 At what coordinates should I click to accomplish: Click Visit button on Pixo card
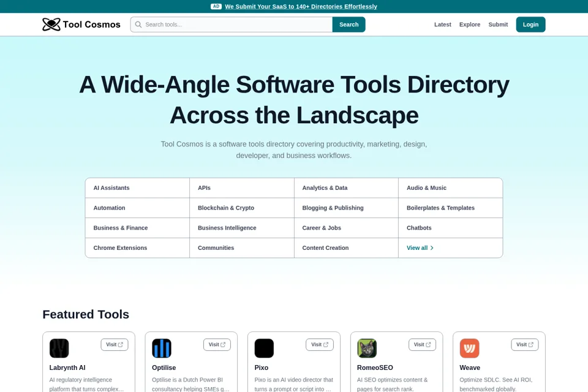coord(320,344)
